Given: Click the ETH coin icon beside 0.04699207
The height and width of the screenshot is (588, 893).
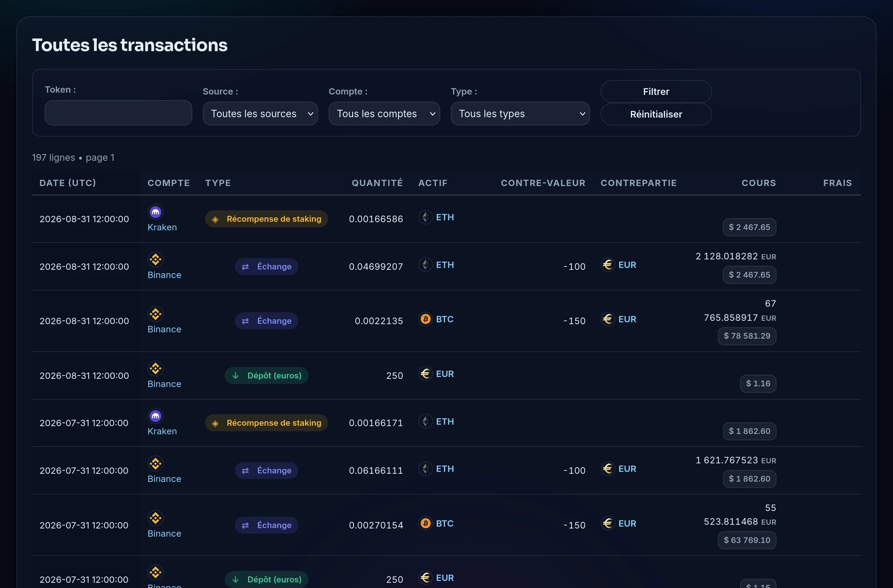Looking at the screenshot, I should 425,265.
